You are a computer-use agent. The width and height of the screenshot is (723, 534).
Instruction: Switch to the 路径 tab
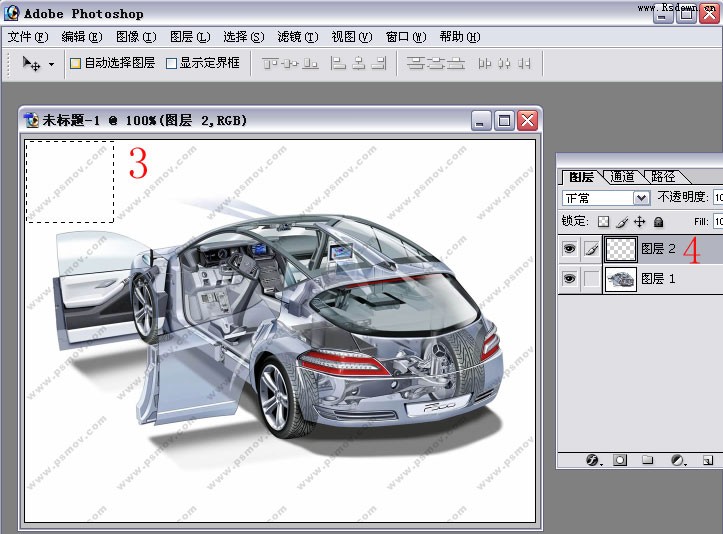(x=663, y=176)
